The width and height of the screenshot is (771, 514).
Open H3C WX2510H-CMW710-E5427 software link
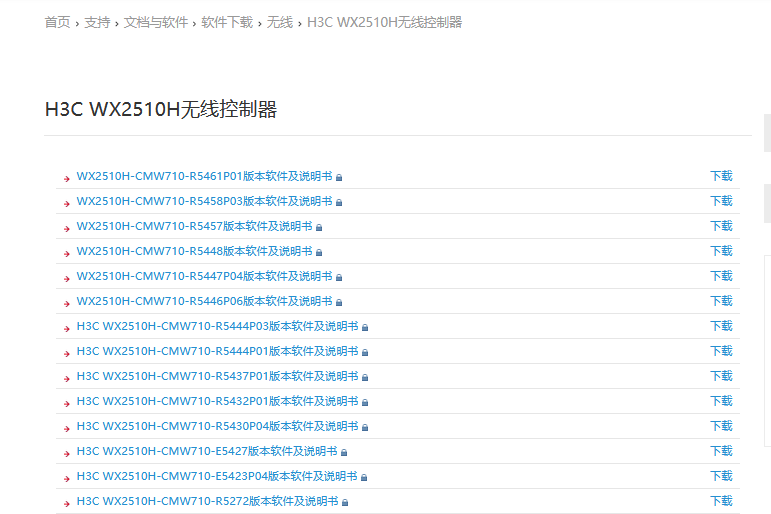pos(207,451)
